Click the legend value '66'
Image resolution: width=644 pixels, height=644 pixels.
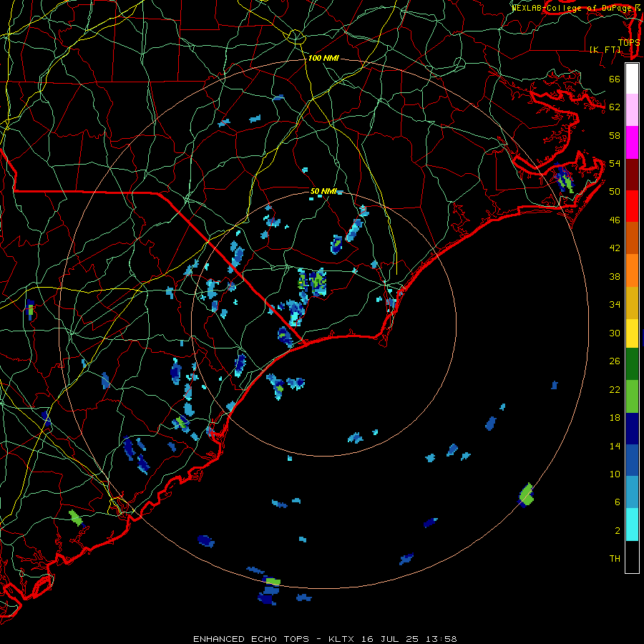click(615, 79)
